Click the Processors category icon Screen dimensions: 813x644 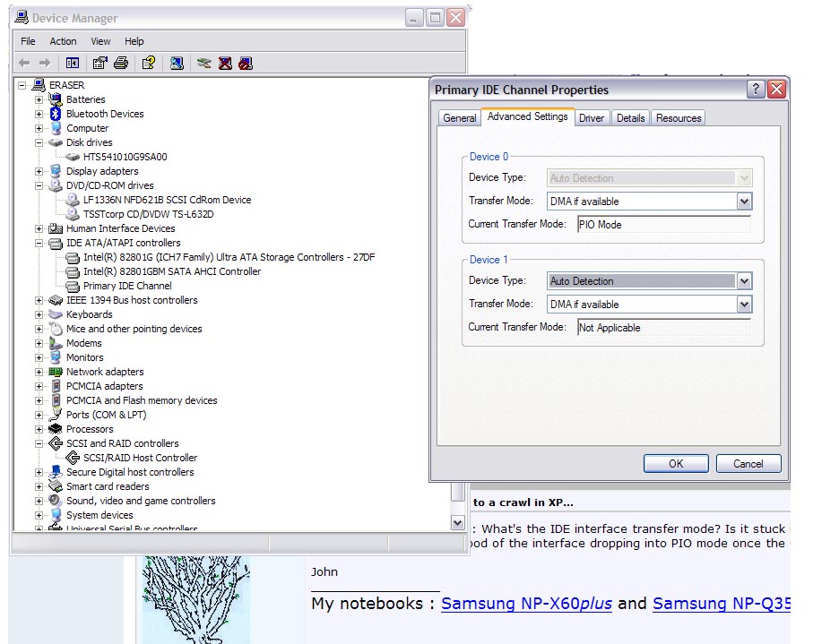coord(56,429)
